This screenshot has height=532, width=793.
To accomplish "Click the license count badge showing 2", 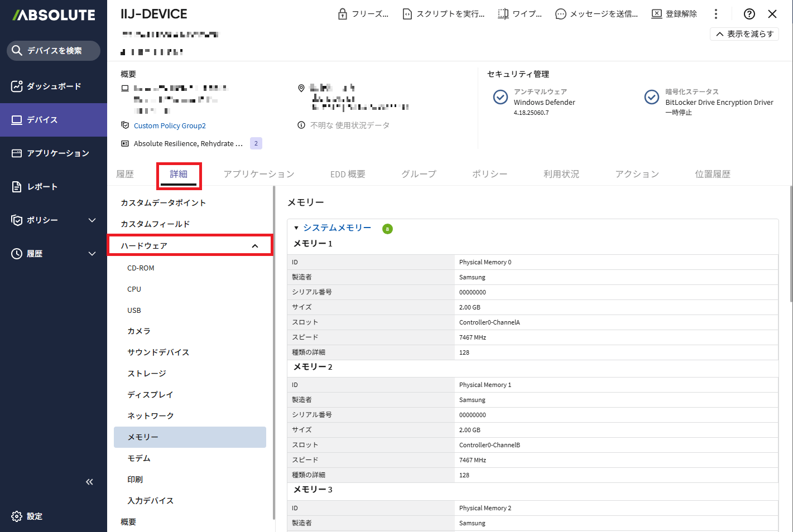I will point(256,143).
